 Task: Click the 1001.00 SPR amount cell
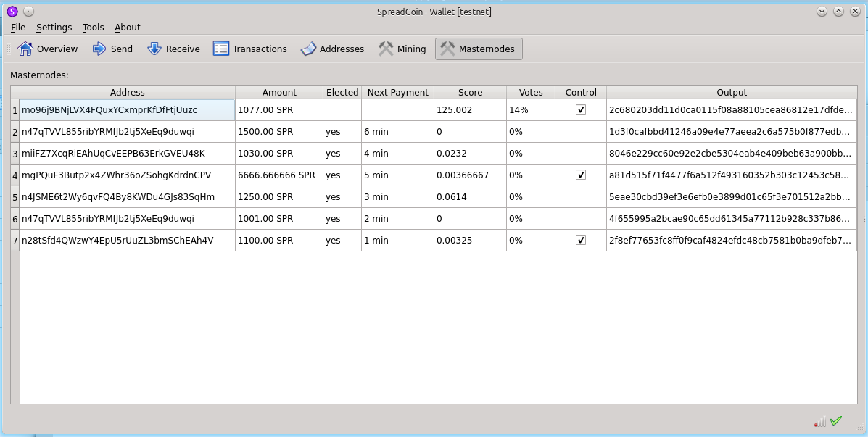point(279,219)
